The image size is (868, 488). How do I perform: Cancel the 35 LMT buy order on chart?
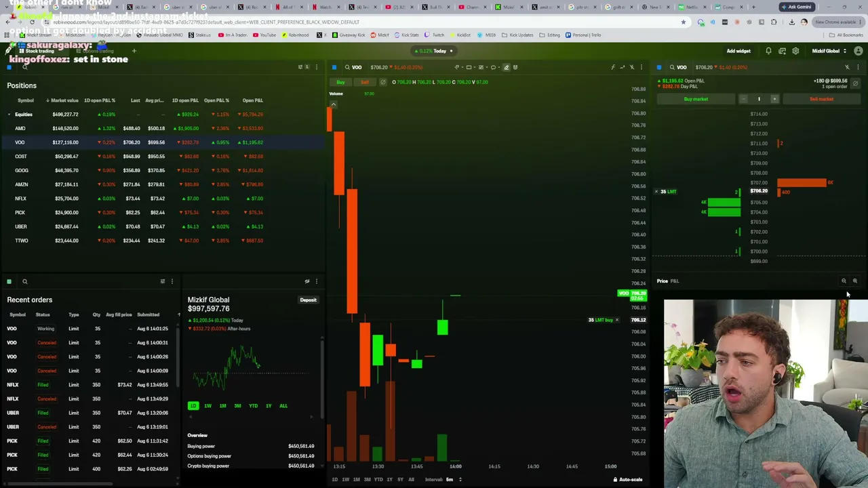616,320
